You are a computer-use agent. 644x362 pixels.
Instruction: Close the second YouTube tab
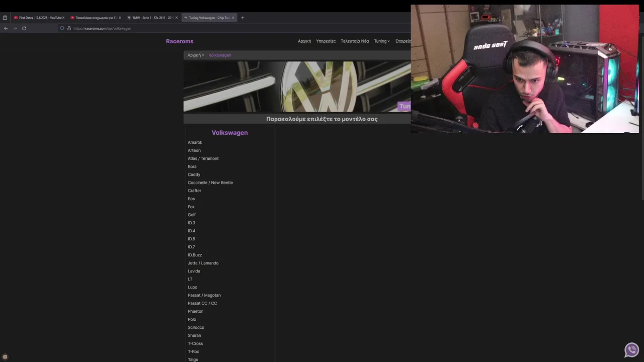(x=120, y=18)
